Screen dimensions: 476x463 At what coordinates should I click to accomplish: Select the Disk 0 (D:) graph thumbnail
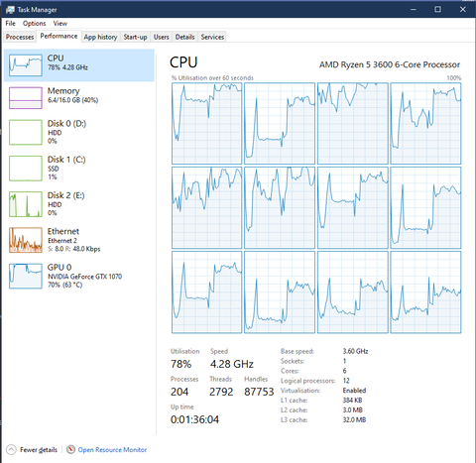click(26, 132)
